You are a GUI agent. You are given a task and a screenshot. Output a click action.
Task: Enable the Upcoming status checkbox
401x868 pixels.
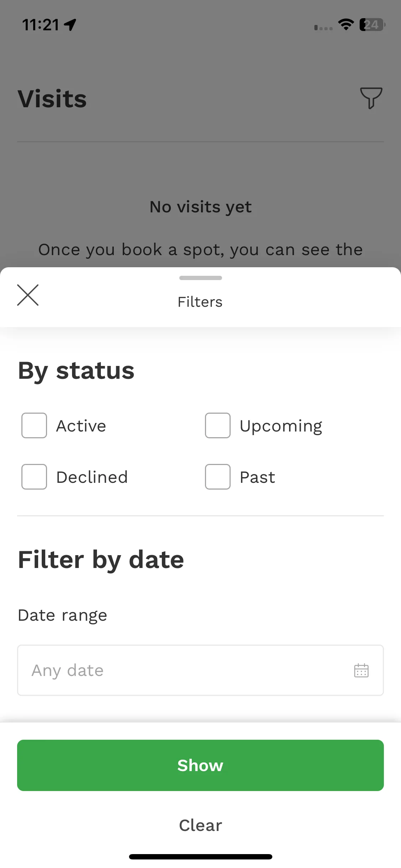[218, 425]
